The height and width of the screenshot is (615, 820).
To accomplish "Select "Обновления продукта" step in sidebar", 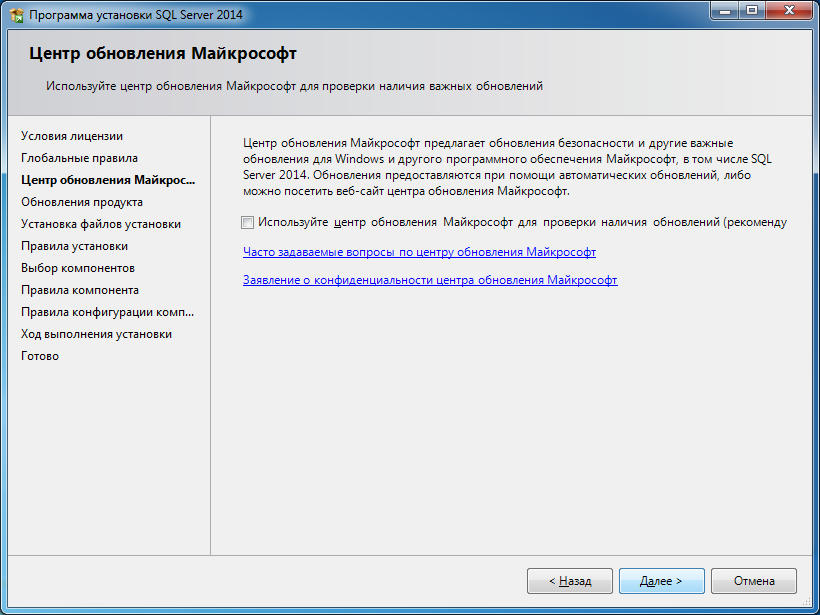I will coord(81,202).
